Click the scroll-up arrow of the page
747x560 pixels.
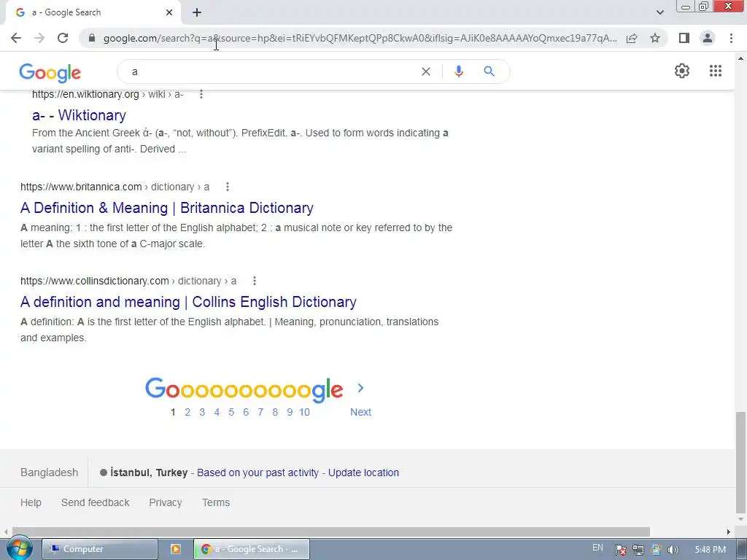coord(740,58)
